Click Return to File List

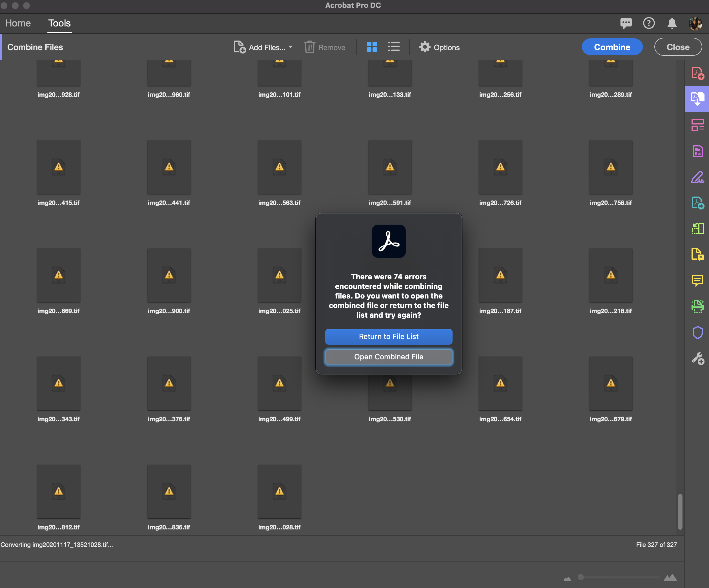(x=388, y=336)
